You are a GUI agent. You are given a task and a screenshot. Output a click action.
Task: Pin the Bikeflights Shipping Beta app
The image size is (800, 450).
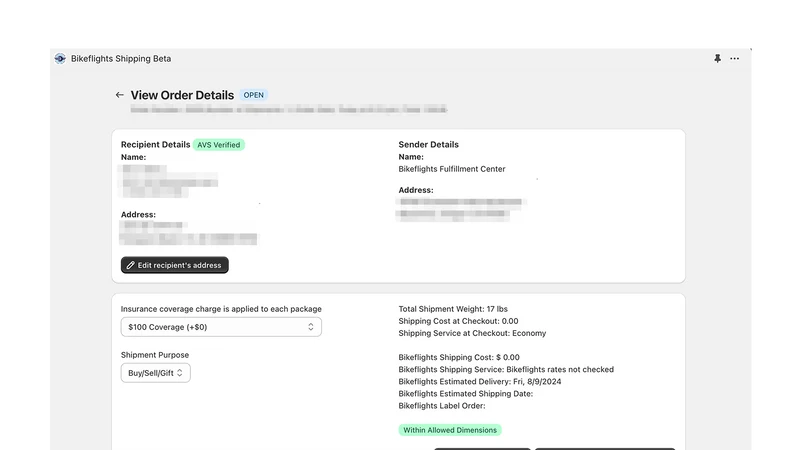pos(717,59)
